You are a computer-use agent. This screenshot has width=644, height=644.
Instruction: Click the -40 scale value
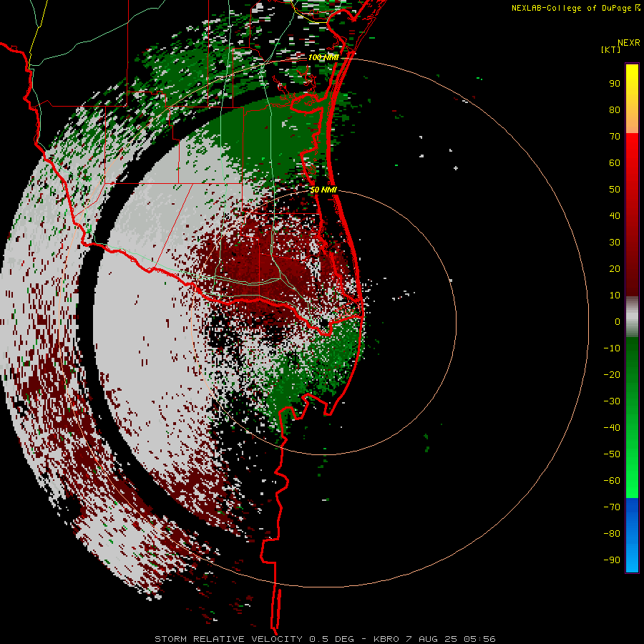[612, 428]
